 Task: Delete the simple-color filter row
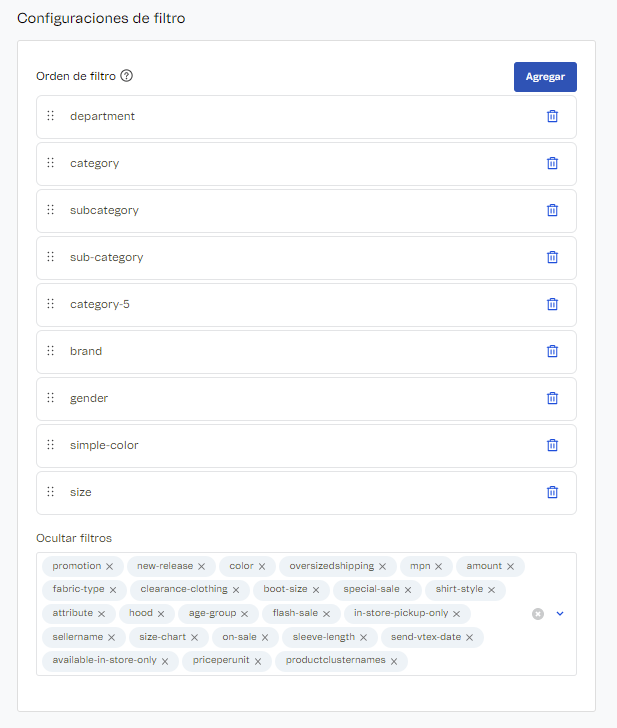click(x=552, y=446)
